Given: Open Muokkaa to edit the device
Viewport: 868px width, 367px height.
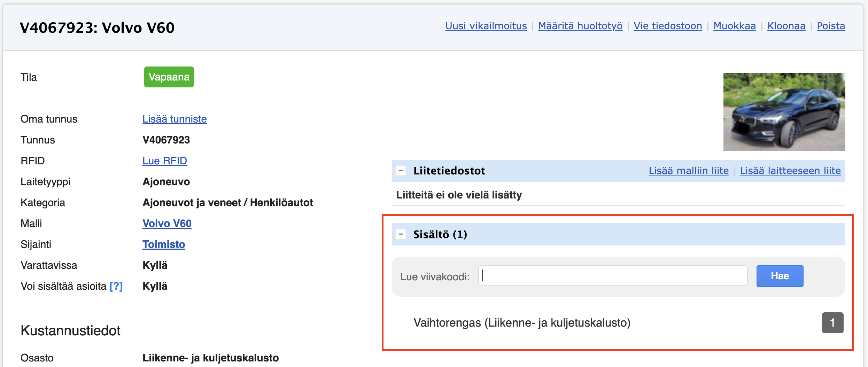Looking at the screenshot, I should tap(735, 26).
